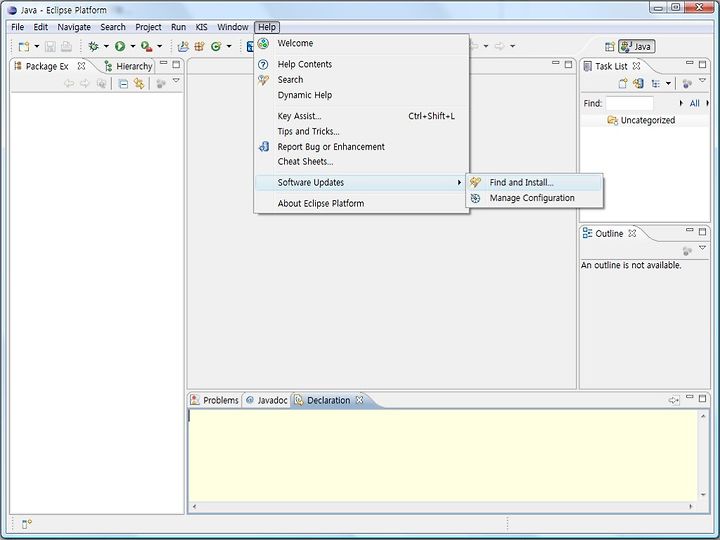Open the New Java Class dropdown arrow
720x540 pixels.
click(229, 46)
